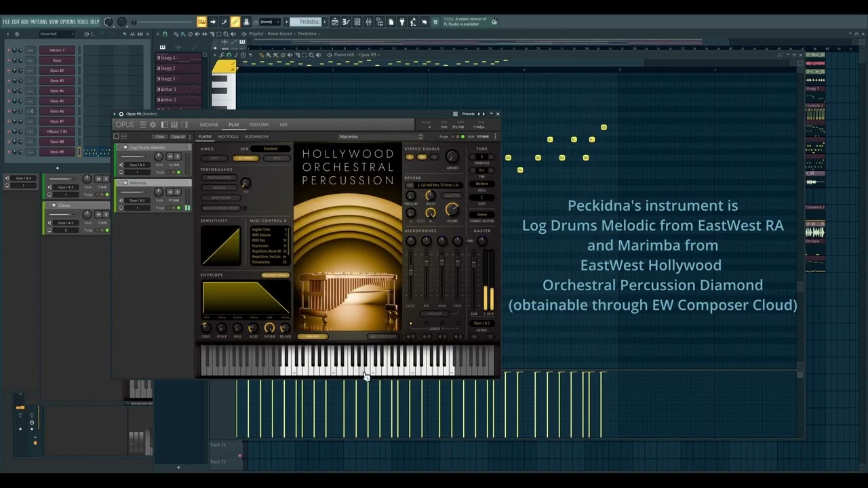Screen dimensions: 868x488
Task: Open the Opus hamburger menu
Action: pos(143,125)
